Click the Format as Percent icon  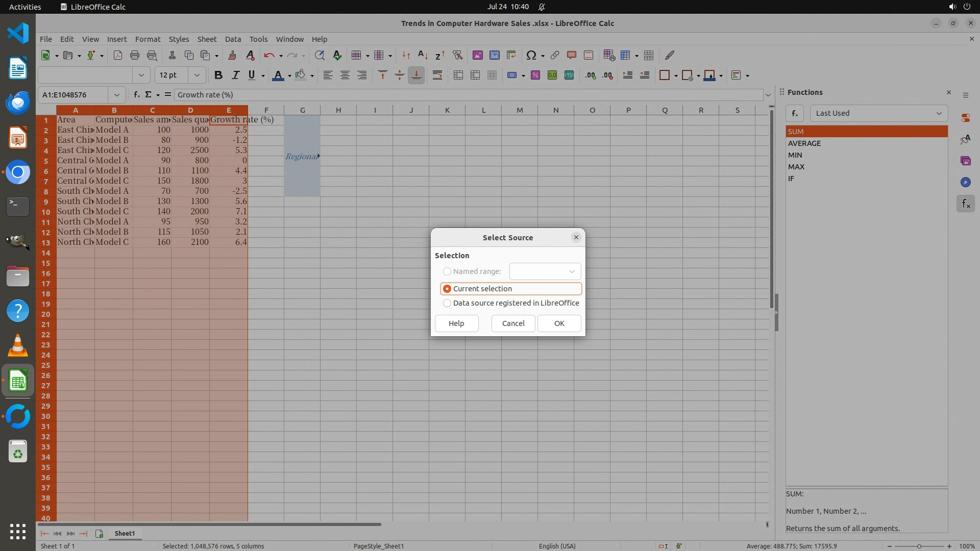(535, 76)
